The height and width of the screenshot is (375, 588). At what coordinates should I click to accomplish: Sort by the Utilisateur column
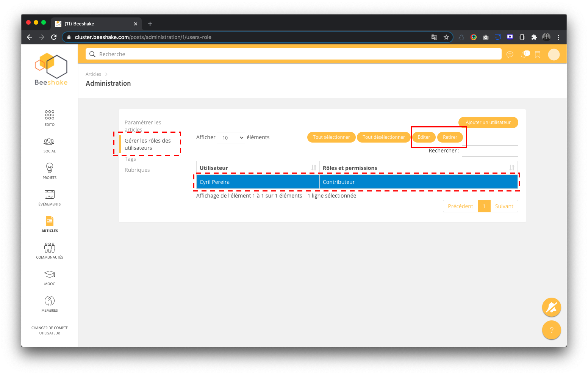point(258,168)
